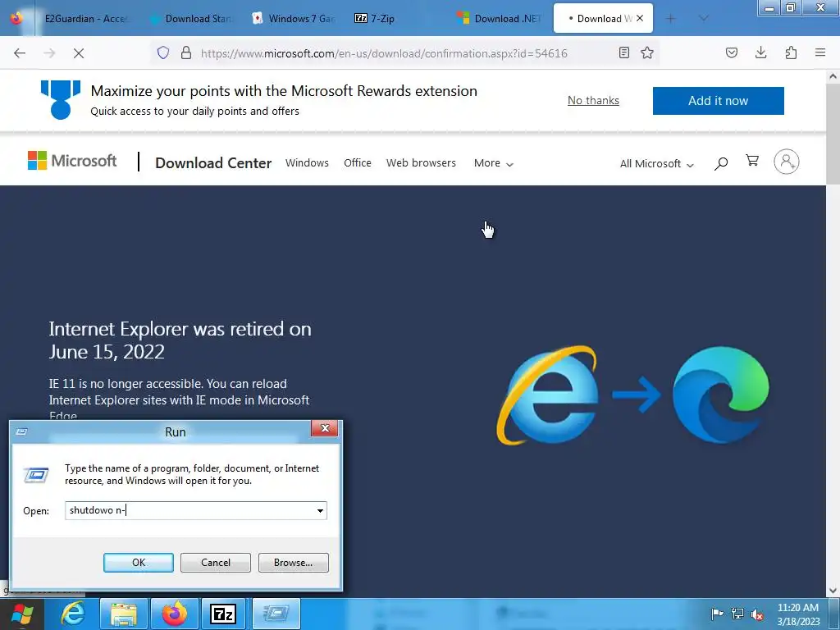Switch to Firefox taskbar button
The image size is (840, 630).
175,614
